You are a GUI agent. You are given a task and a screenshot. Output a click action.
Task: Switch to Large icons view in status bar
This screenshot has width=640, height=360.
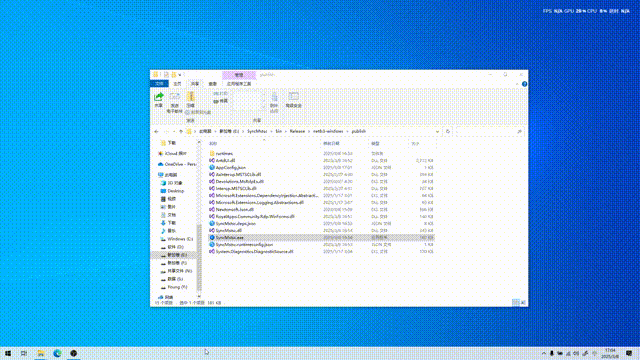point(523,302)
